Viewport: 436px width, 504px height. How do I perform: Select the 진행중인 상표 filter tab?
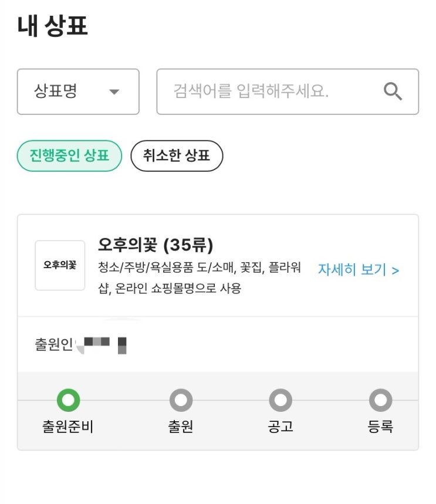(69, 156)
